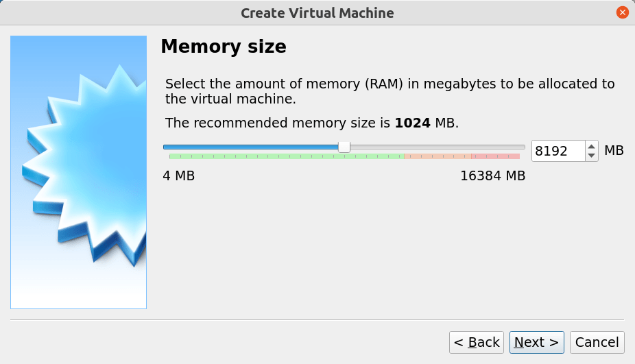Proceed with the Next button
Screen dimensions: 635x364
coord(537,342)
